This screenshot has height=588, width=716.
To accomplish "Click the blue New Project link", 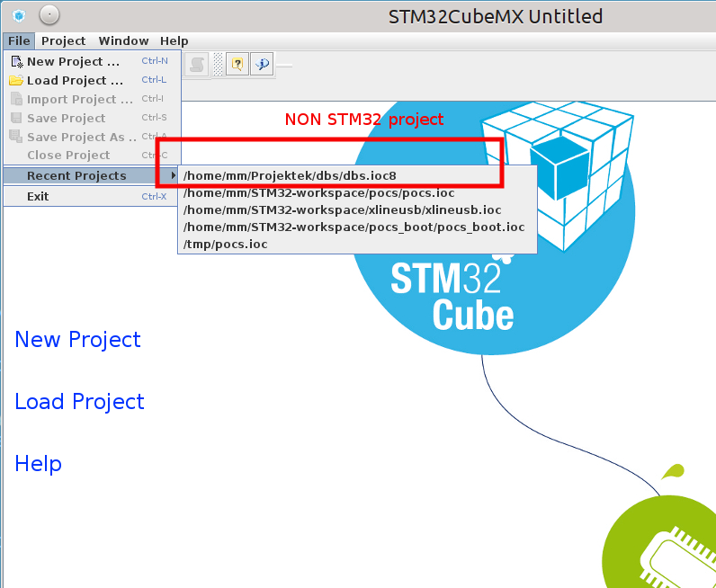I will [x=77, y=340].
